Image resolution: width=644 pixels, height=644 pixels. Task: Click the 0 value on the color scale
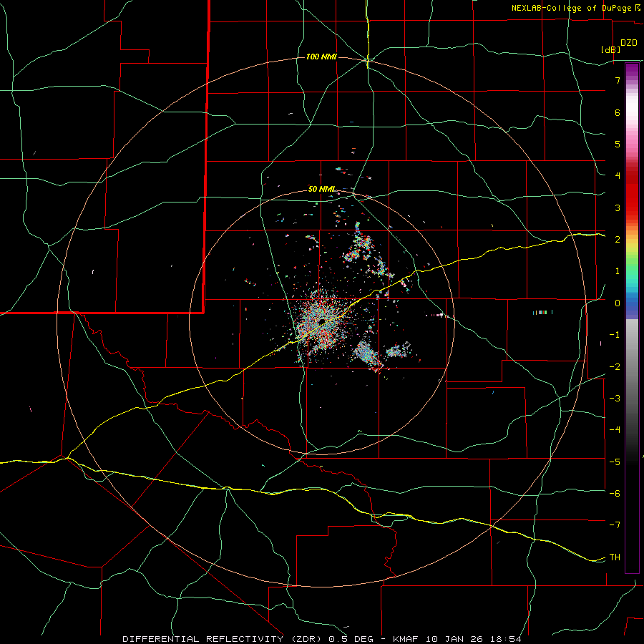click(618, 303)
